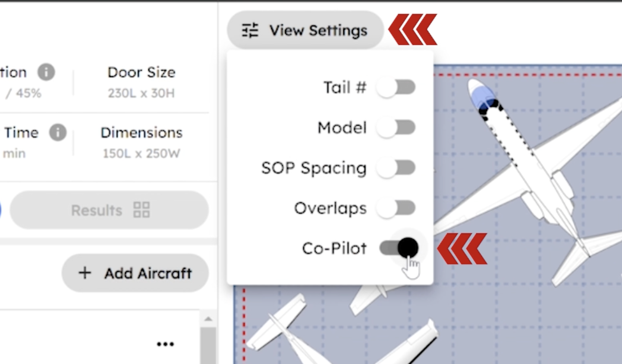Click the scrollbar up arrow in the list
The width and height of the screenshot is (622, 364).
[208, 319]
